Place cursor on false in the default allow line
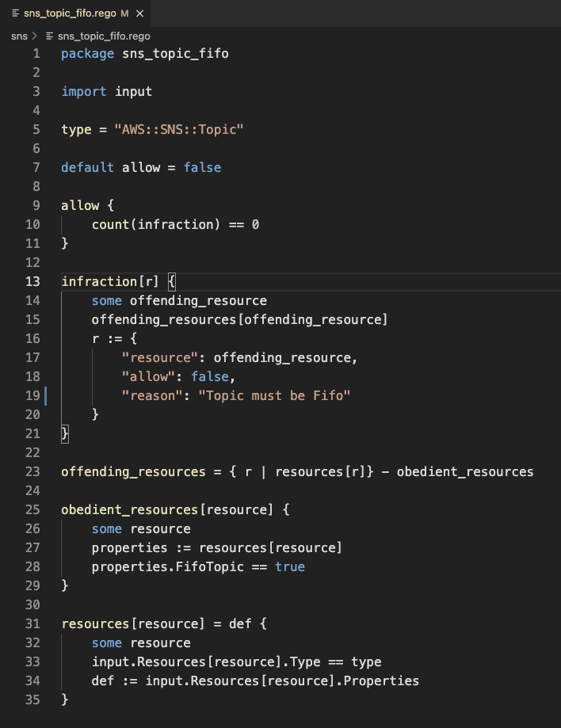Viewport: 561px width, 728px height. point(202,167)
